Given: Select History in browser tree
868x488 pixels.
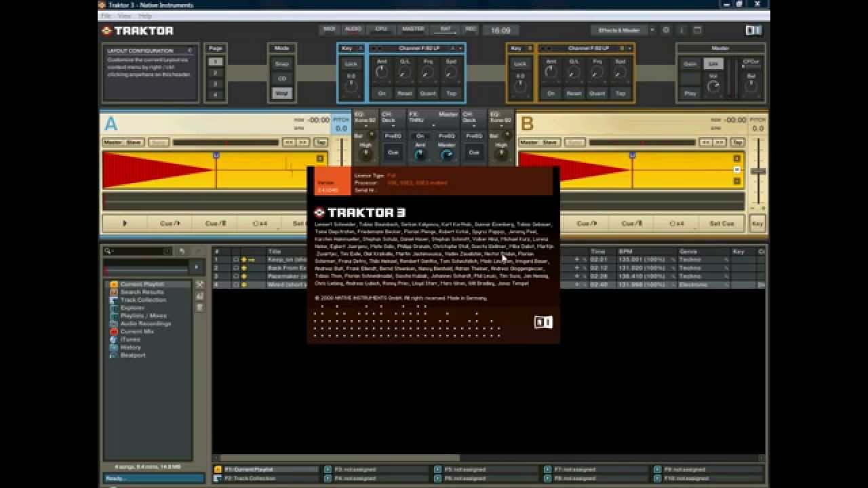Looking at the screenshot, I should pyautogui.click(x=130, y=347).
